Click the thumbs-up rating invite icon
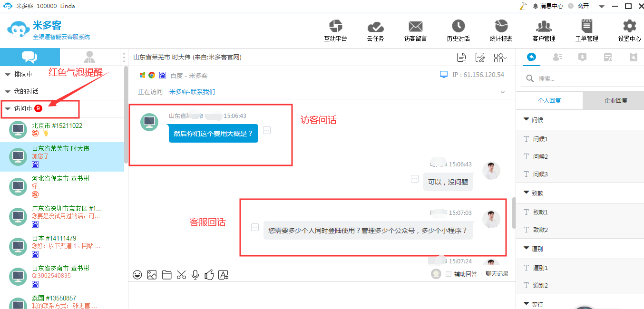 (209, 274)
